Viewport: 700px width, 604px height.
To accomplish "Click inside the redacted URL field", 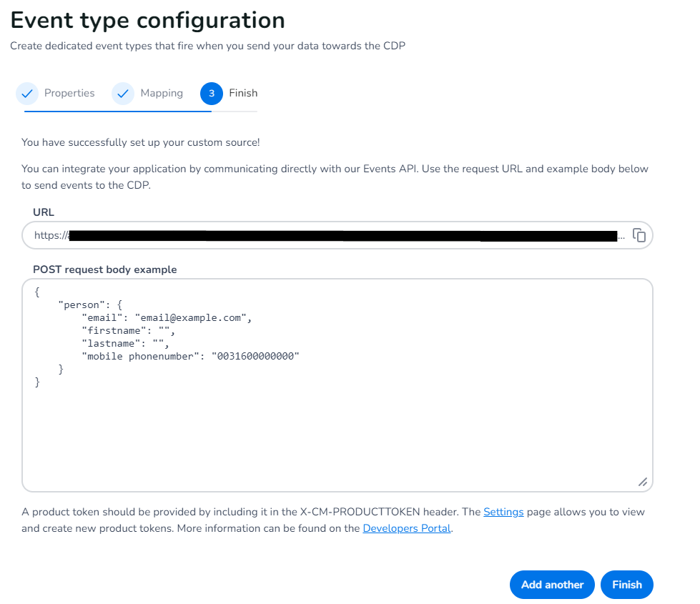I will pos(336,235).
